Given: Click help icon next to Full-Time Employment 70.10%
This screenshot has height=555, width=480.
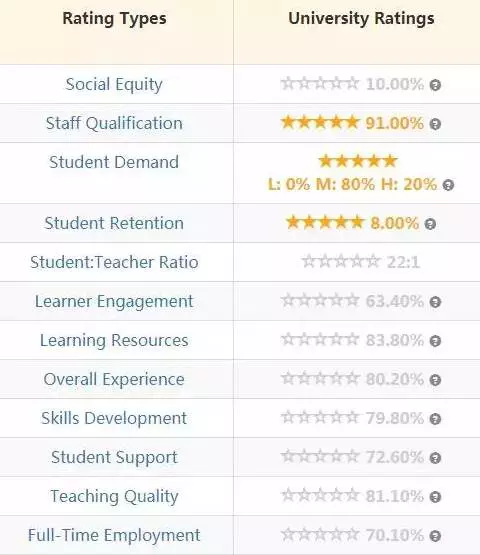Looking at the screenshot, I should (x=435, y=536).
